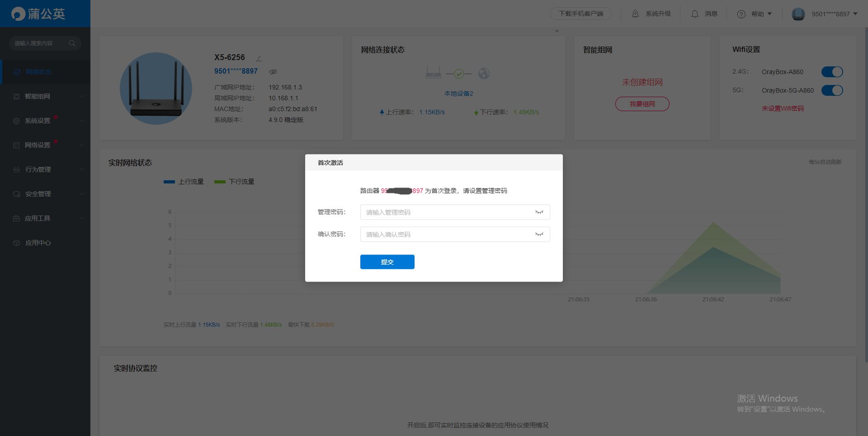Image resolution: width=868 pixels, height=436 pixels.
Task: Click the 我要组网 button
Action: tap(642, 104)
